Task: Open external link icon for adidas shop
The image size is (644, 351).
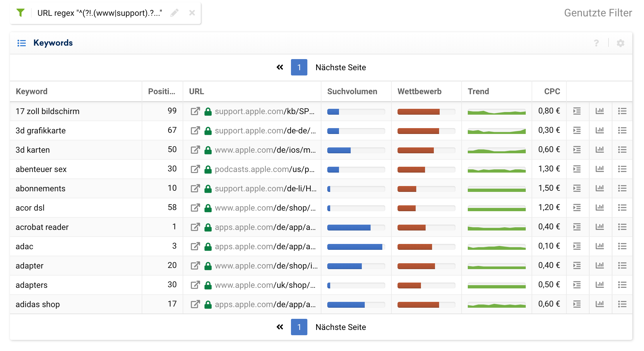Action: (x=195, y=304)
